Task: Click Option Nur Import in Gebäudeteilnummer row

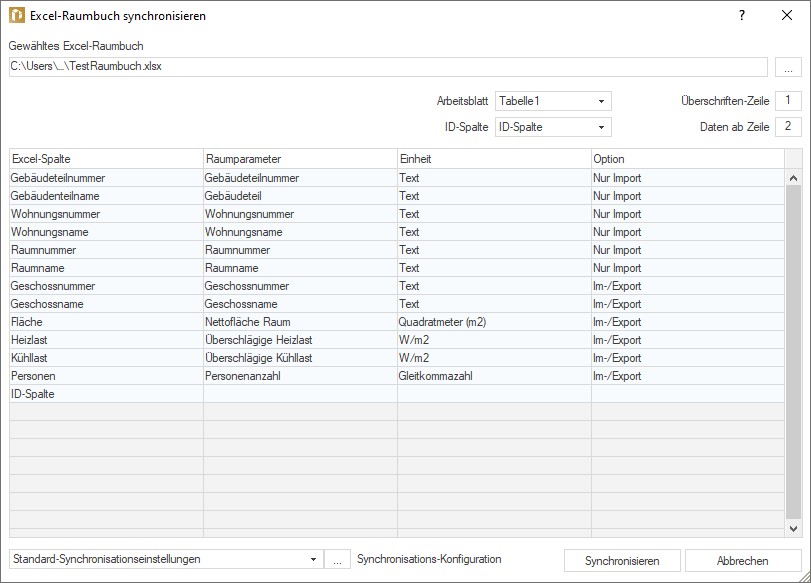Action: (688, 178)
